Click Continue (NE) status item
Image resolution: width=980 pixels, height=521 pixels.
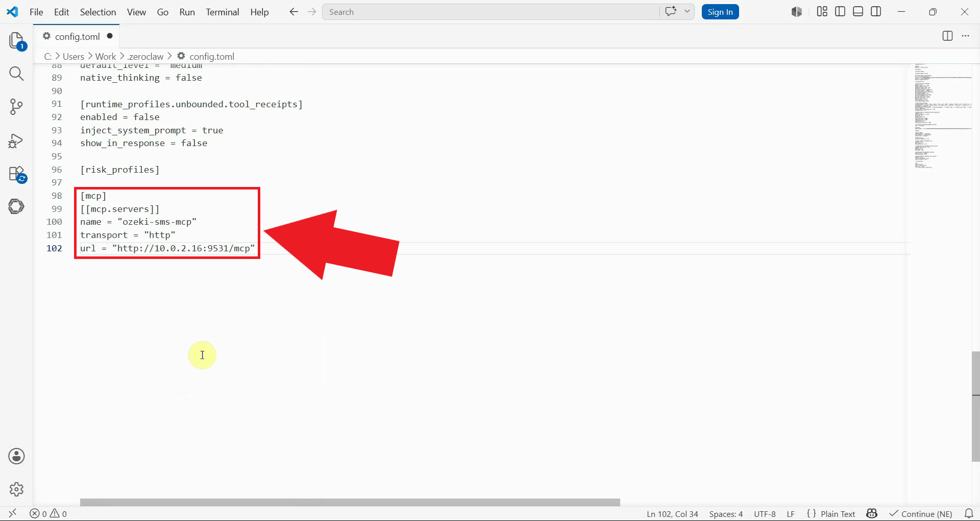pyautogui.click(x=921, y=514)
